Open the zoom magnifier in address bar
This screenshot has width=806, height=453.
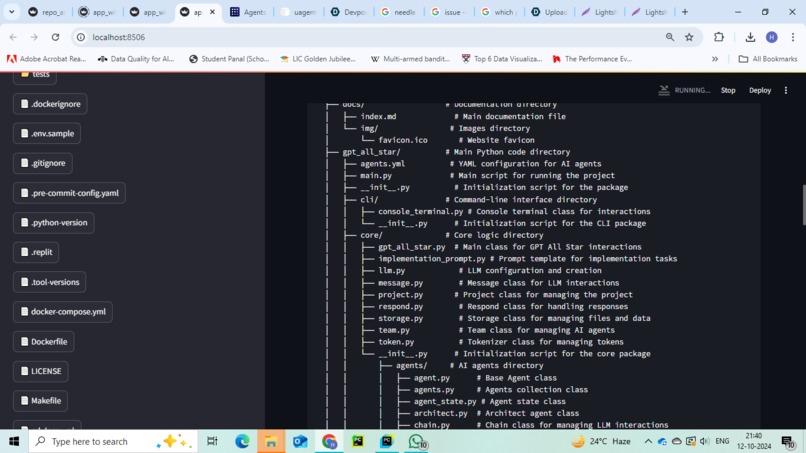click(670, 37)
